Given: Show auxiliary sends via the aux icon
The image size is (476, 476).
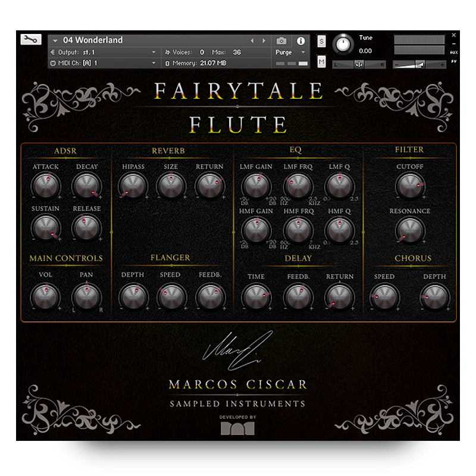Looking at the screenshot, I should [x=454, y=52].
